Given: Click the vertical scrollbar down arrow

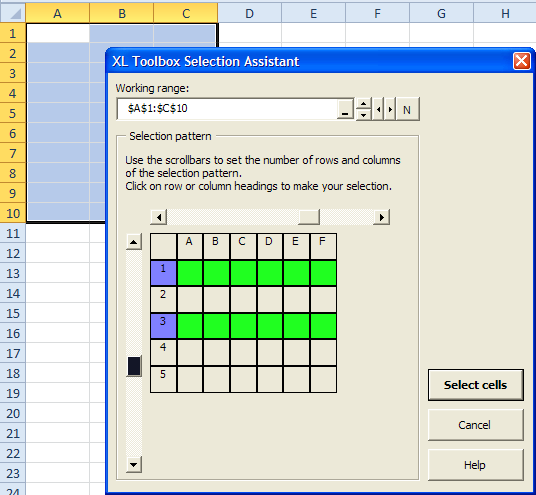Looking at the screenshot, I should click(x=134, y=465).
